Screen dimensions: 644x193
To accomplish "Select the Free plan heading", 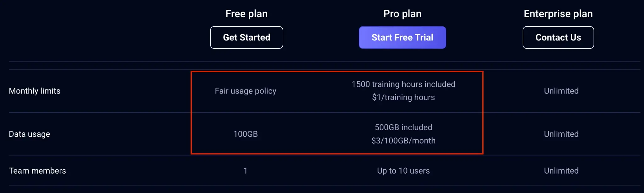I will (x=247, y=14).
